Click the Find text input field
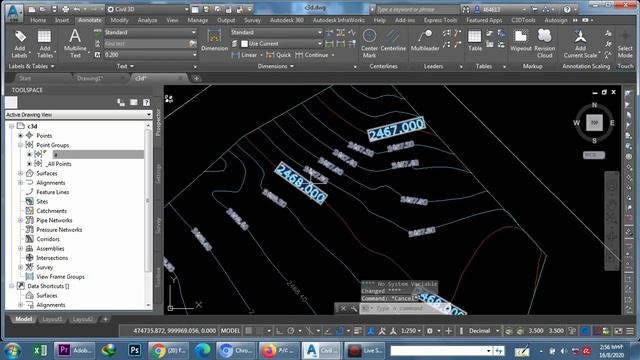640x360 pixels. (x=146, y=44)
